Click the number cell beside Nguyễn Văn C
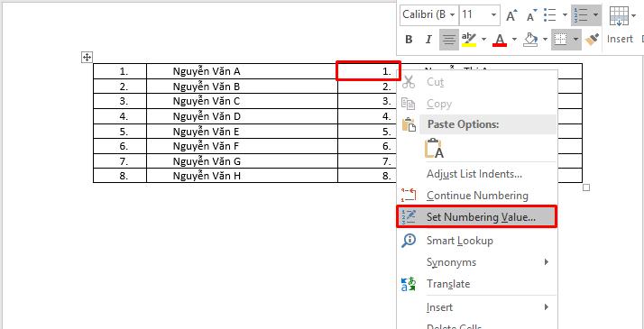The image size is (644, 329). (x=120, y=101)
